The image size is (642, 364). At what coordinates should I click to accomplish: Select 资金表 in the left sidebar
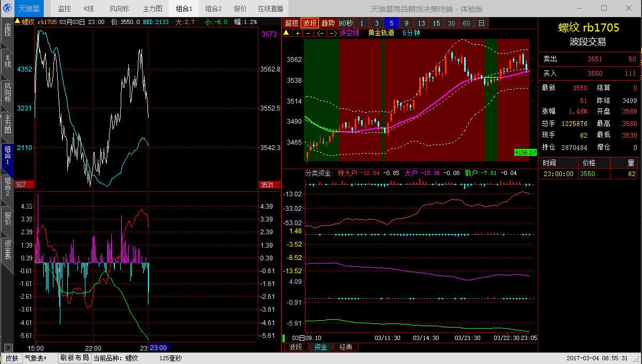[7, 249]
